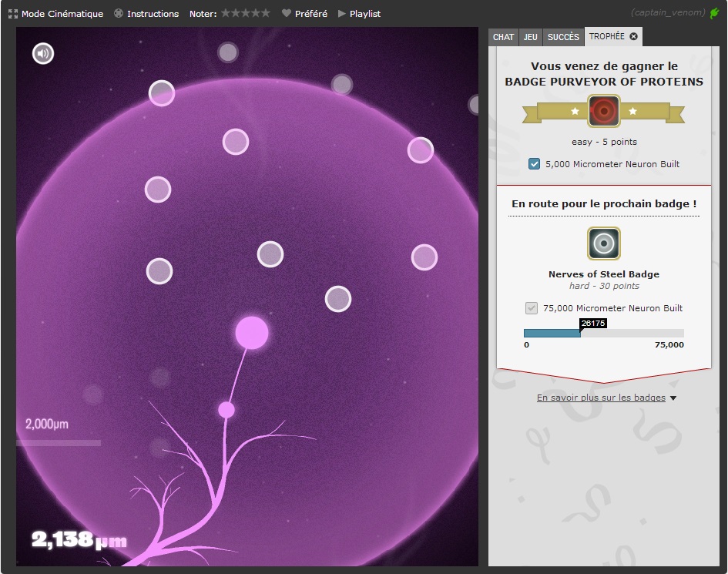Click the 75,000 micrometer progress bar
This screenshot has width=728, height=574.
click(x=604, y=333)
